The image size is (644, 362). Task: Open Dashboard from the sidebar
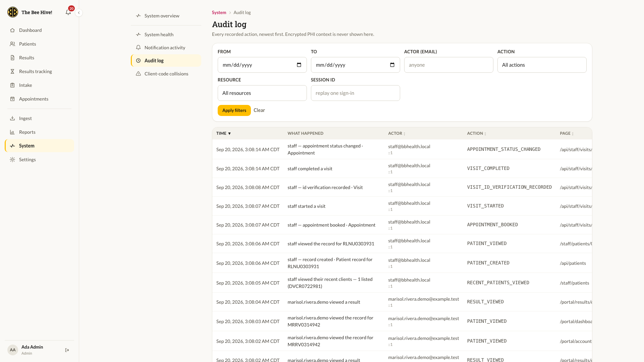[40, 30]
